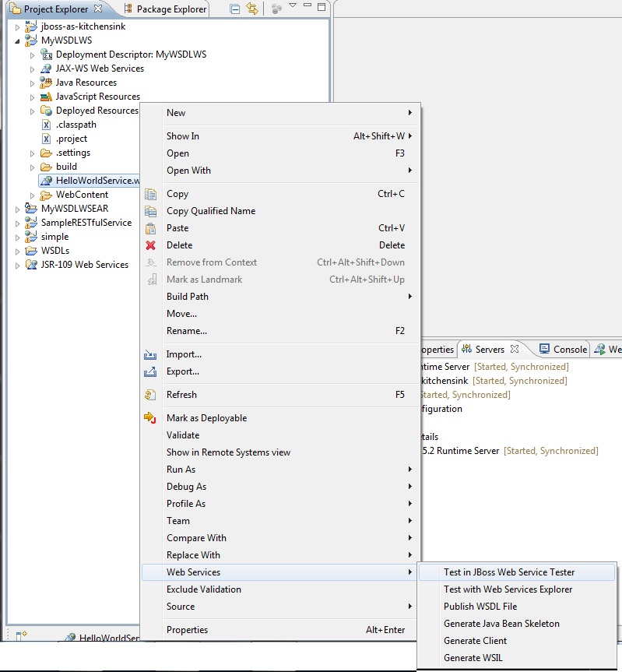Click the Servers tab icon

coord(466,350)
